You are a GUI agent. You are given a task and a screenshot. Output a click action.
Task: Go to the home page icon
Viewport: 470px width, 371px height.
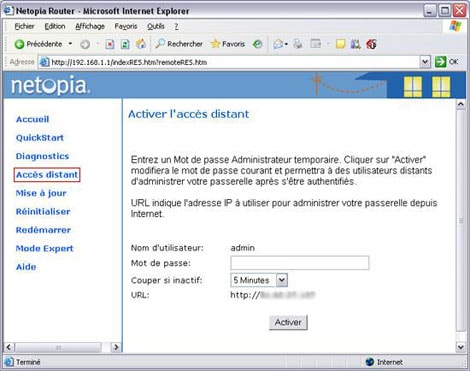click(x=141, y=44)
